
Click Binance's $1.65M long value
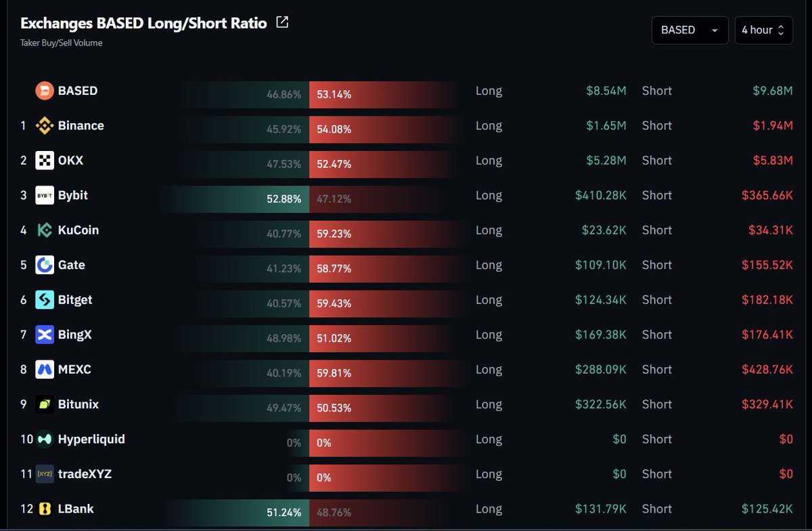pos(606,125)
